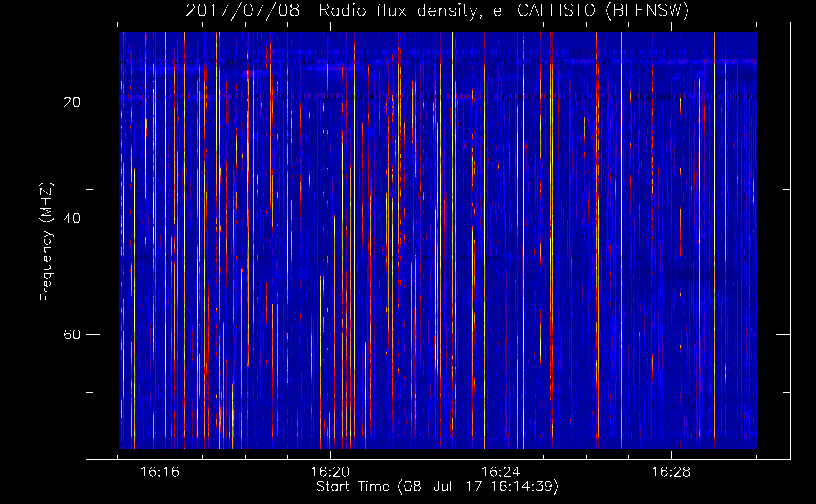Click the '20' frequency tick label

coord(72,102)
